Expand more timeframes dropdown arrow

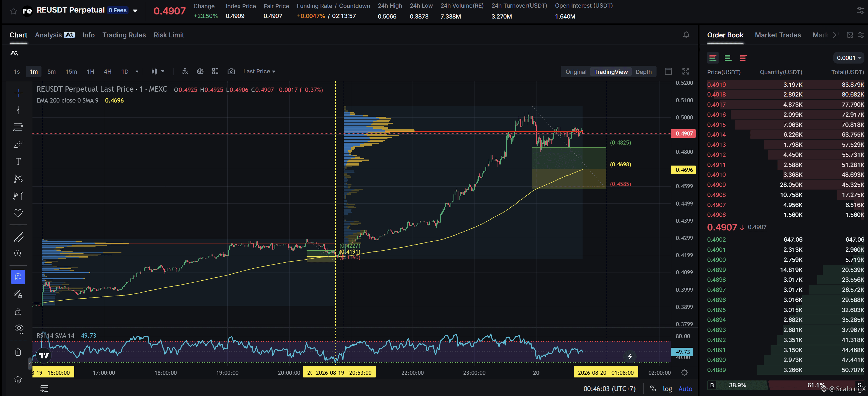137,71
